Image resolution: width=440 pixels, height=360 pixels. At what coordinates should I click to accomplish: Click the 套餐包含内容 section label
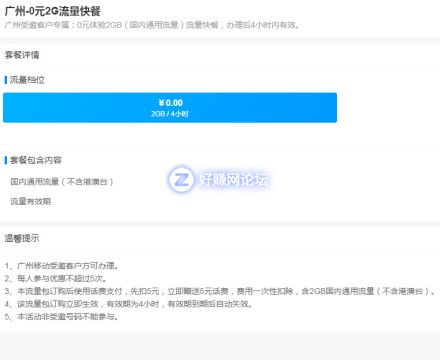pos(36,160)
